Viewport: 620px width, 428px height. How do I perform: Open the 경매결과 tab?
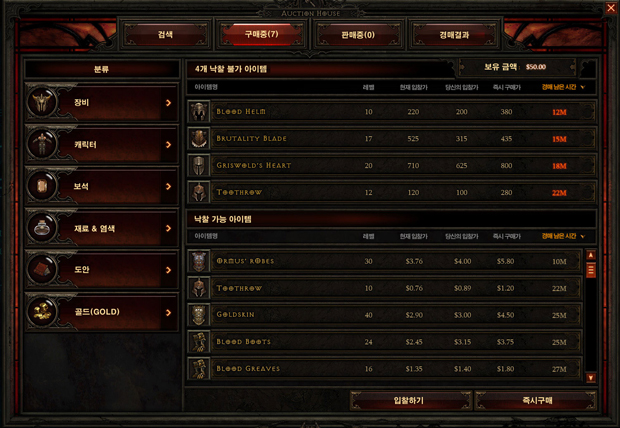pos(454,35)
